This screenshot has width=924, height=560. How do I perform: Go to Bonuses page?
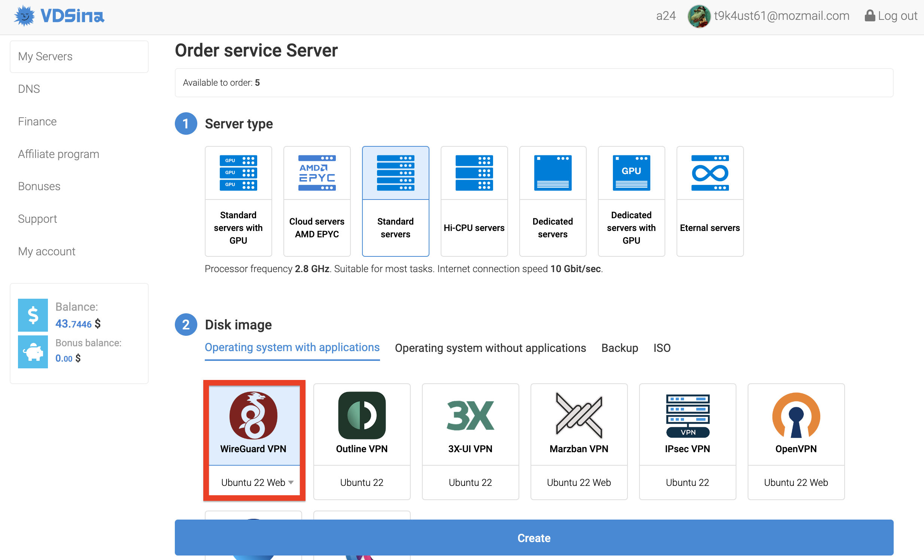[39, 186]
